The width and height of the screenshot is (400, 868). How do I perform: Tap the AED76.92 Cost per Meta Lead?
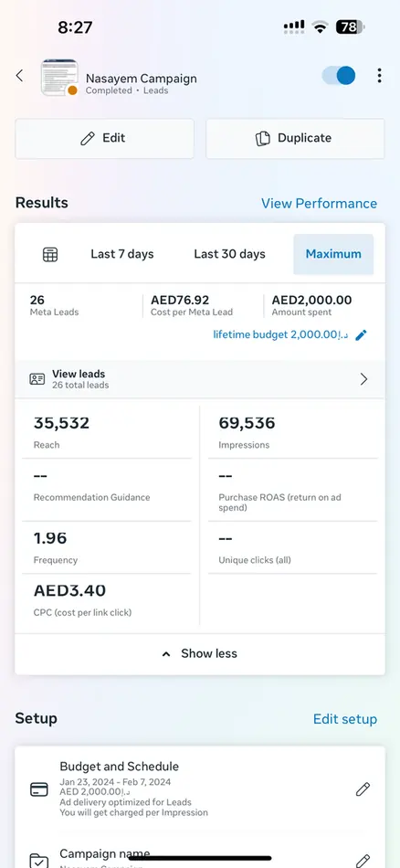point(180,300)
